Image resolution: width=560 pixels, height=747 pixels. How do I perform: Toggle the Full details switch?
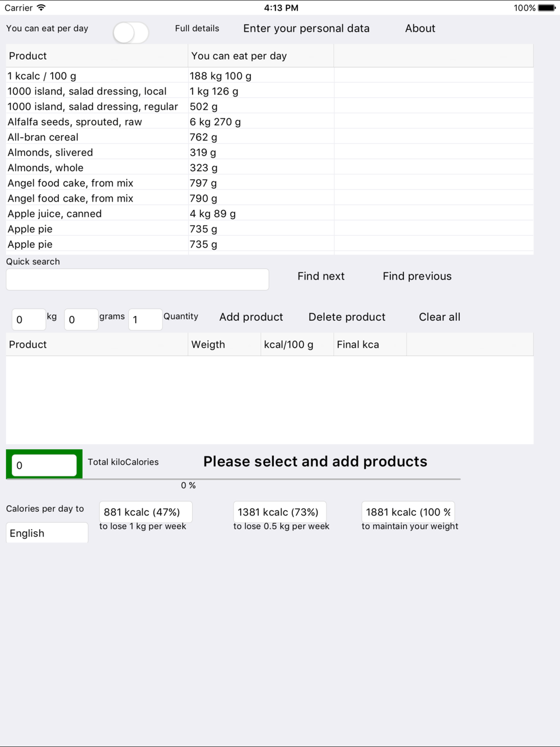coord(130,32)
